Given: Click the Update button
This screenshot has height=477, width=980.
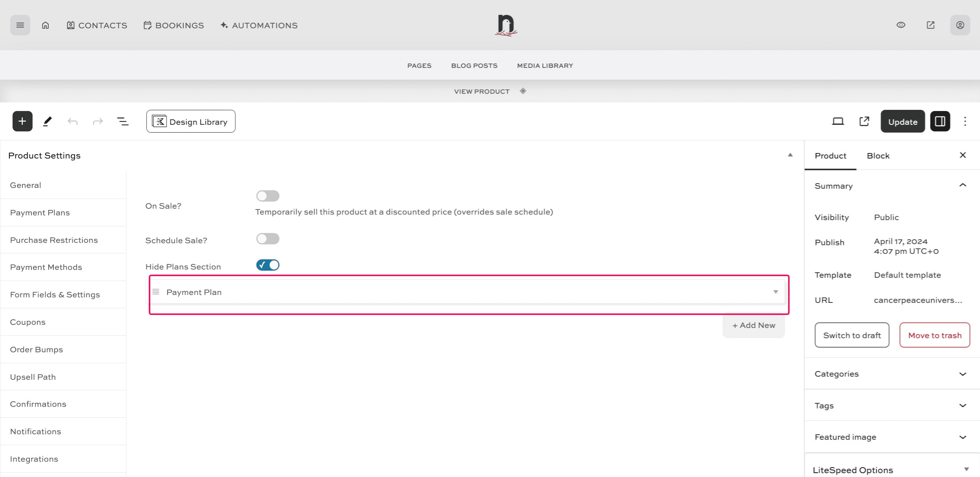Looking at the screenshot, I should click(902, 122).
